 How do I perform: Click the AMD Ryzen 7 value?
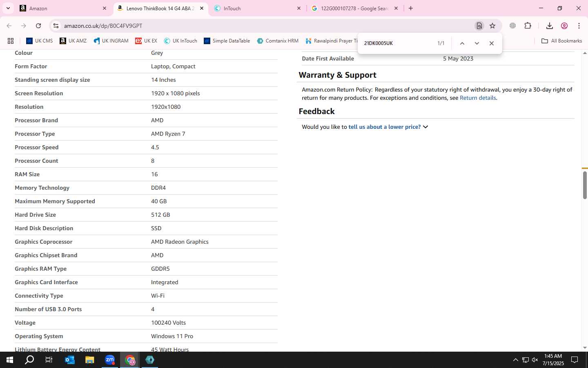168,134
